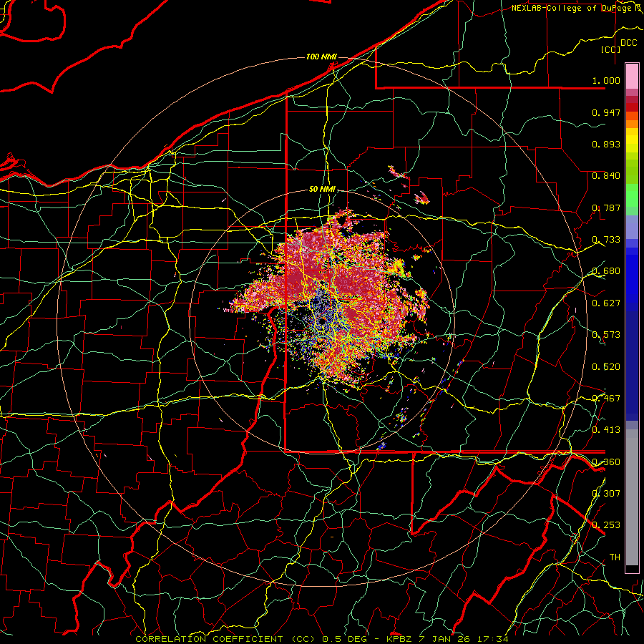The image size is (644, 644).
Task: Click the DCC label above the color scale
Action: point(628,43)
